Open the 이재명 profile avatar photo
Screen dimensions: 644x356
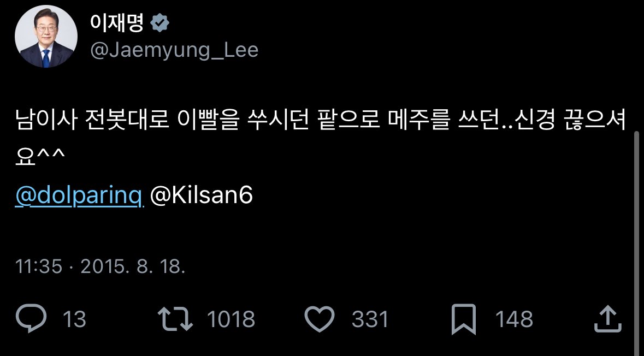[x=46, y=38]
